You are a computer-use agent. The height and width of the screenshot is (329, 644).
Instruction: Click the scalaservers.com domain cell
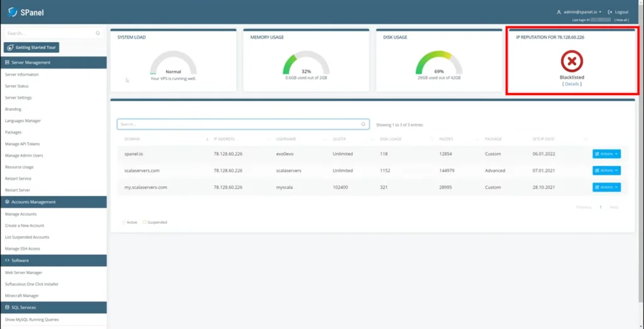tap(142, 170)
